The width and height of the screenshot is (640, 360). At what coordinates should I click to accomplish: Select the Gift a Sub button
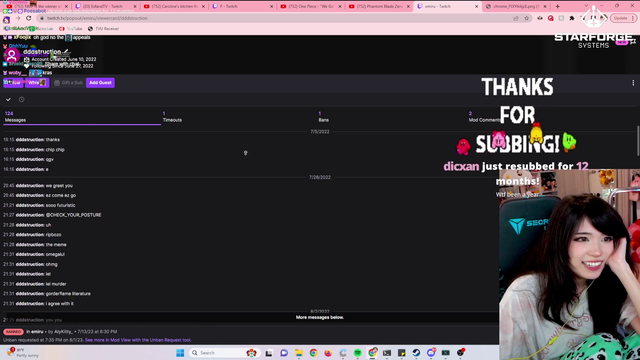[69, 83]
